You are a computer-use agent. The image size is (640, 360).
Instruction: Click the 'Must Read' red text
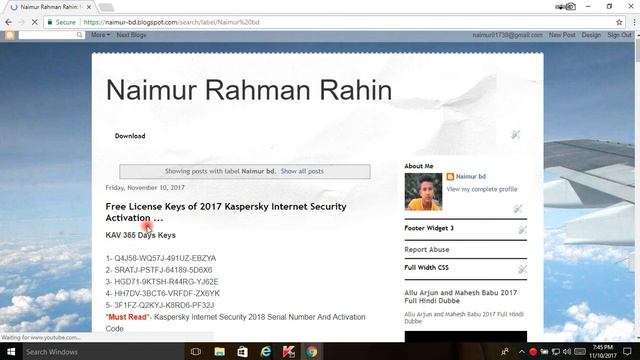(x=127, y=317)
